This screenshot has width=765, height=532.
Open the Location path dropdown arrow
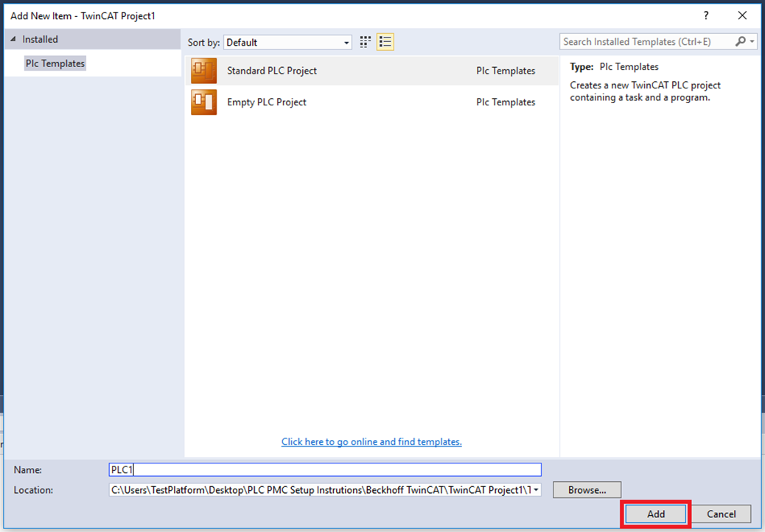[x=536, y=490]
